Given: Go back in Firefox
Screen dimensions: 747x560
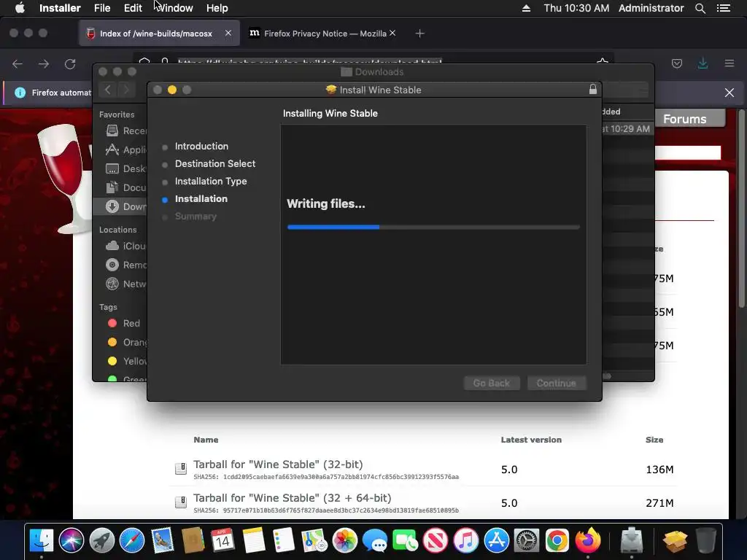Looking at the screenshot, I should coord(18,64).
